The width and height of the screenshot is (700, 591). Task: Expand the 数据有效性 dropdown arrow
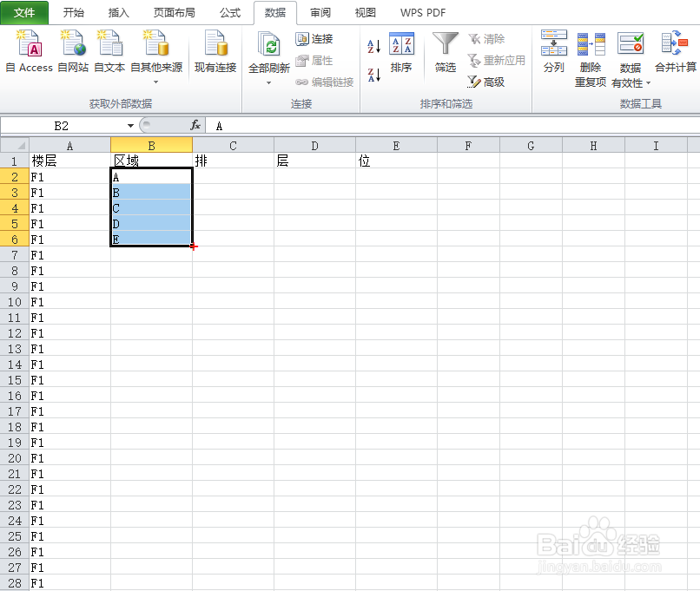[x=648, y=83]
